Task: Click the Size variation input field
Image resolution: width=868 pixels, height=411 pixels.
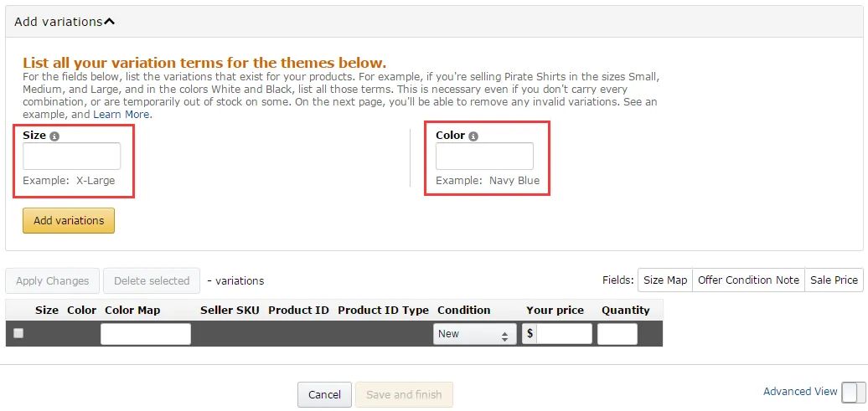Action: 71,157
